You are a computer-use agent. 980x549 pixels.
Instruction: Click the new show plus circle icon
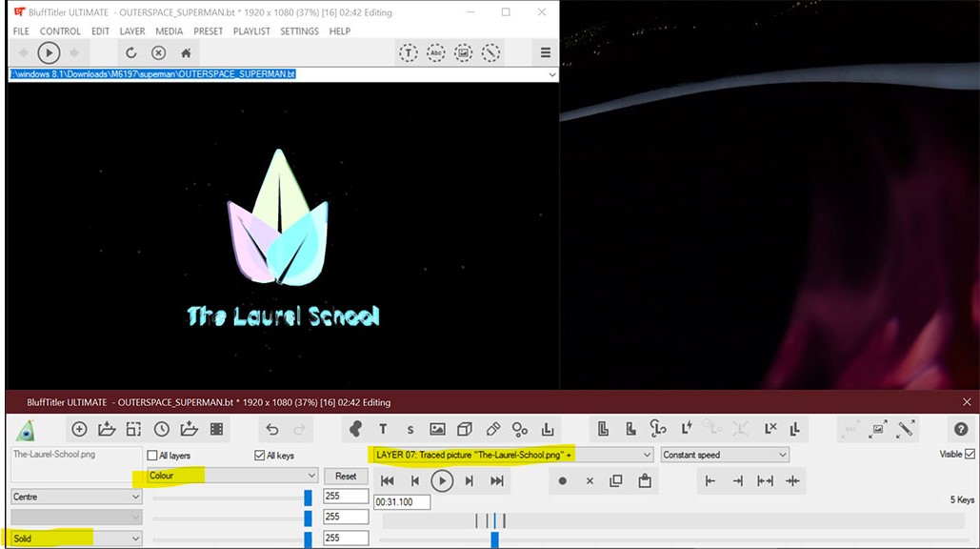pos(79,429)
